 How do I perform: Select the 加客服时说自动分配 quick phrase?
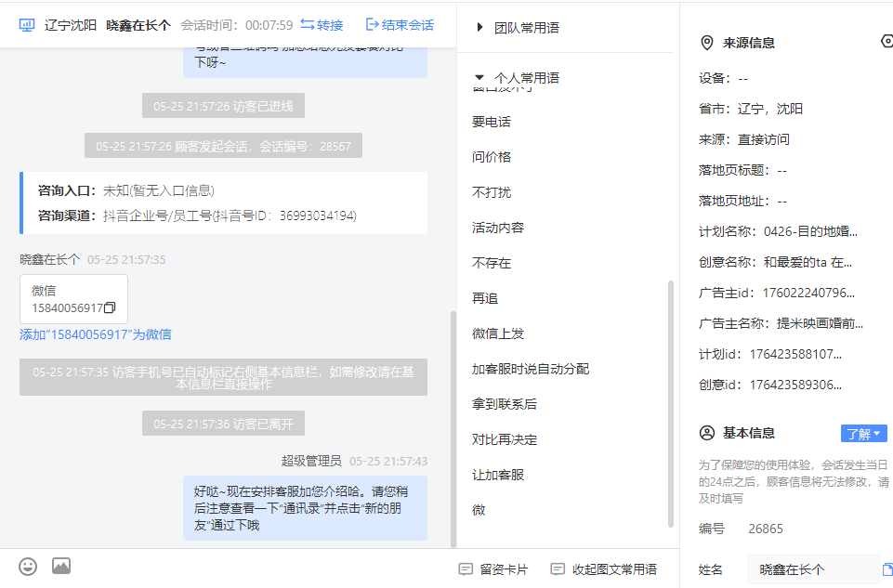(x=531, y=369)
